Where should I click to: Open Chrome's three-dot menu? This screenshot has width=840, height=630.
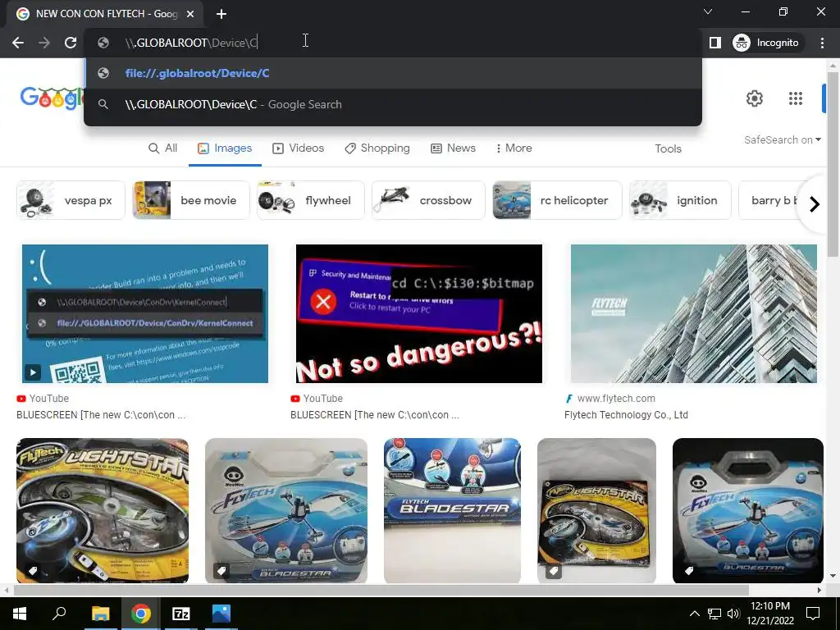point(822,43)
